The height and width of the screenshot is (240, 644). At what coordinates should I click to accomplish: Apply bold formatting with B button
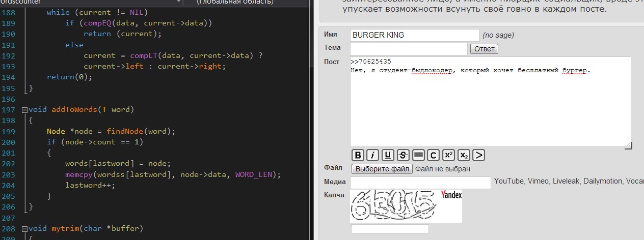358,155
